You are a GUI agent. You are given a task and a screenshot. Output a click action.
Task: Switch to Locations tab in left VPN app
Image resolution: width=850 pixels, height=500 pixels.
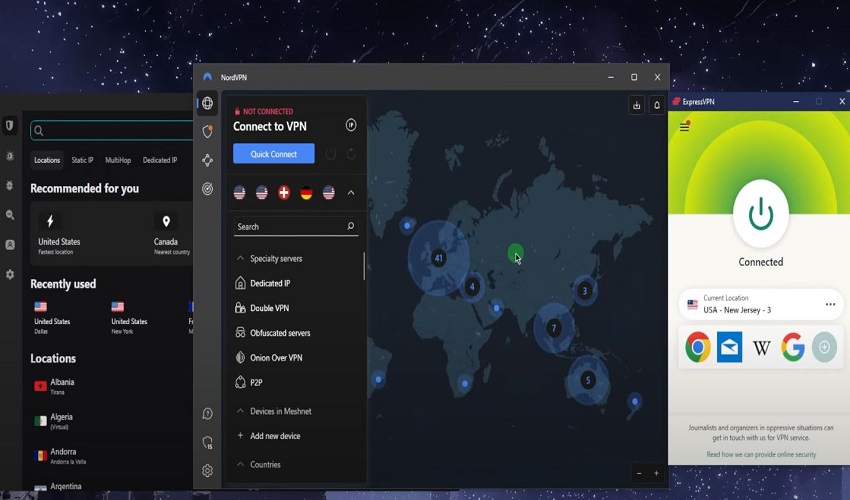(47, 160)
